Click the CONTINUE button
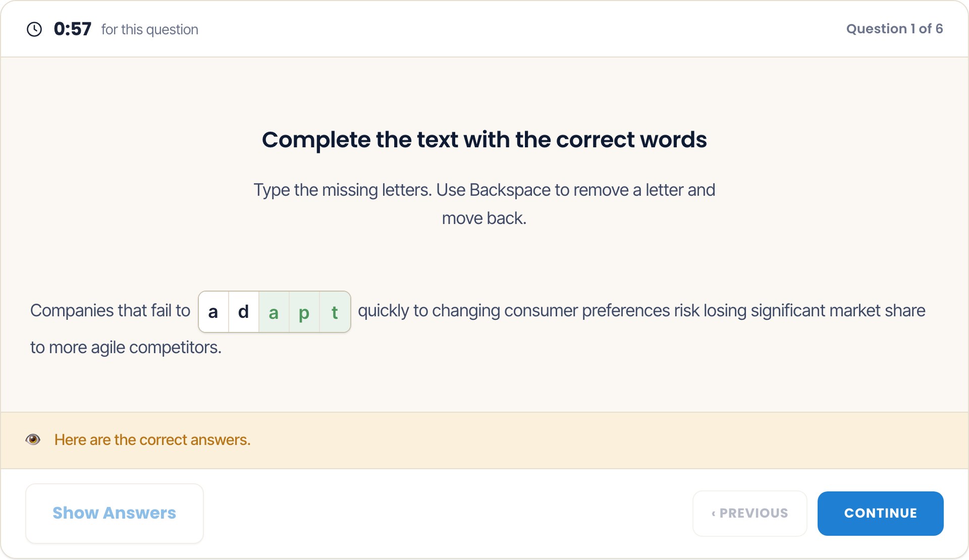Image resolution: width=969 pixels, height=560 pixels. click(880, 513)
